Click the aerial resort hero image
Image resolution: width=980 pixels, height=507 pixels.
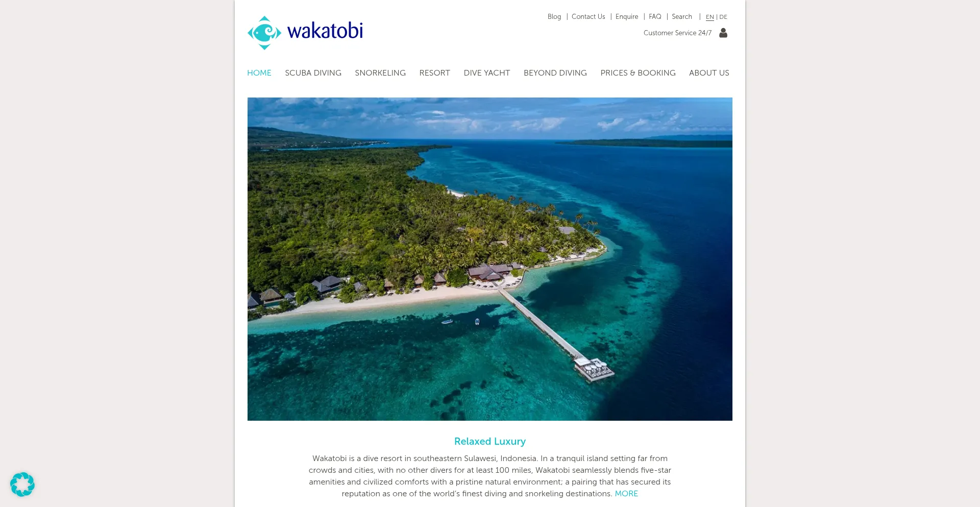(490, 259)
